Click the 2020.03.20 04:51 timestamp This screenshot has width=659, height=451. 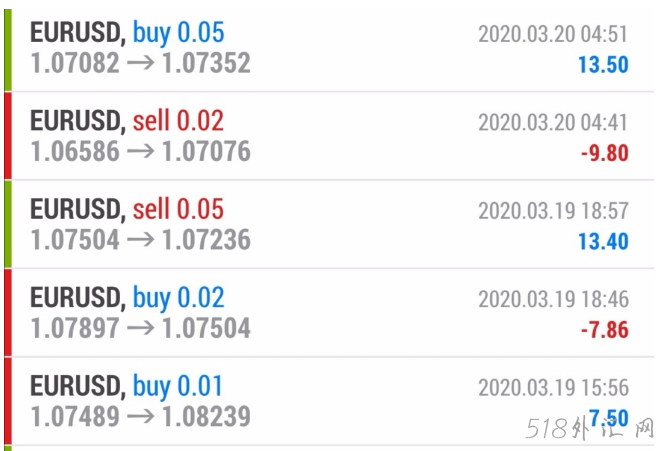pyautogui.click(x=553, y=35)
